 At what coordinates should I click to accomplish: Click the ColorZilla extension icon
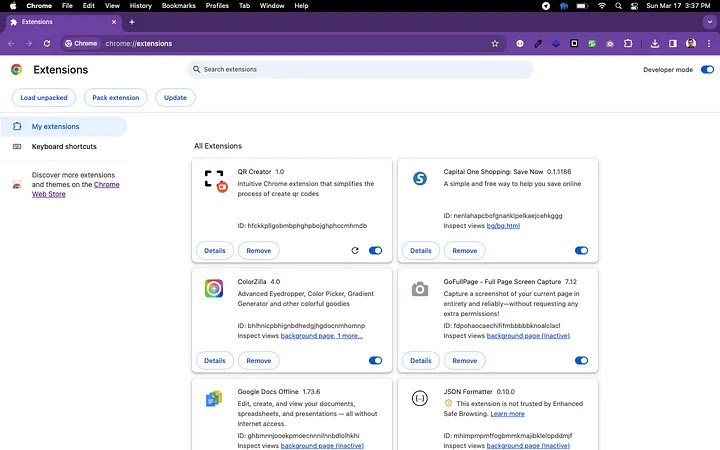(214, 288)
